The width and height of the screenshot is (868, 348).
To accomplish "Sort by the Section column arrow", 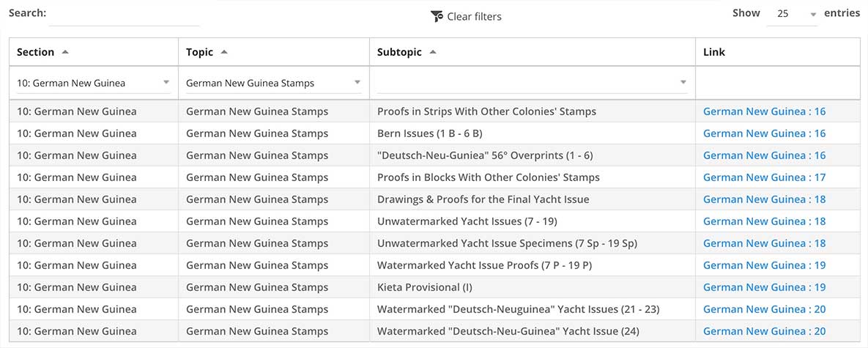I will pyautogui.click(x=65, y=52).
